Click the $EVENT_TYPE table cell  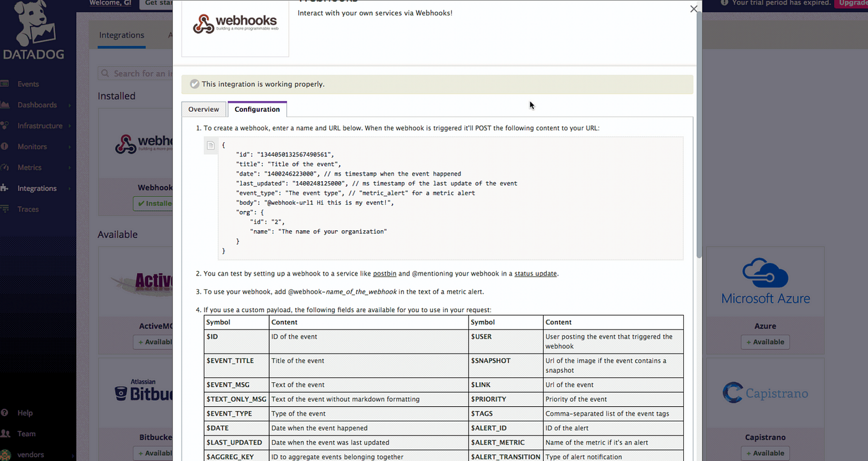(x=236, y=414)
